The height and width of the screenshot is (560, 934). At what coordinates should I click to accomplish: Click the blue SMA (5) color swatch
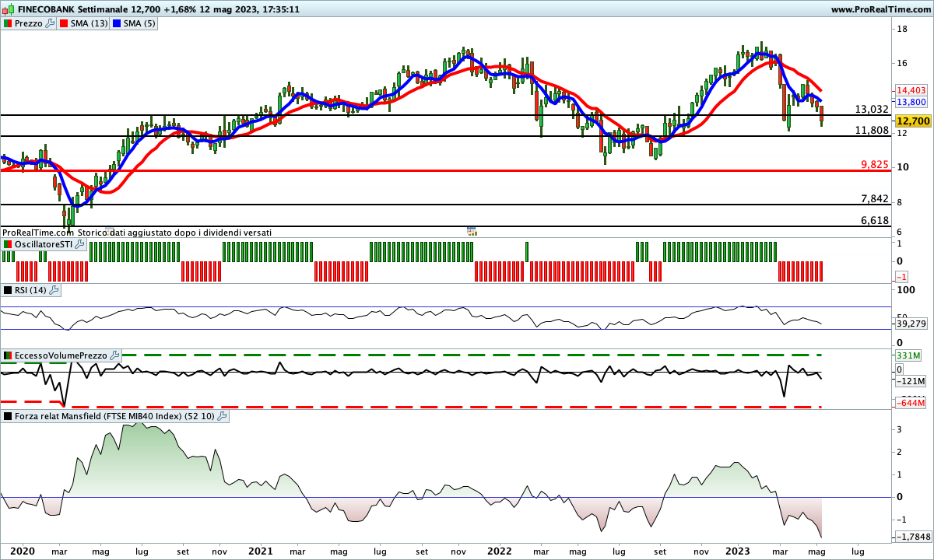[x=118, y=24]
